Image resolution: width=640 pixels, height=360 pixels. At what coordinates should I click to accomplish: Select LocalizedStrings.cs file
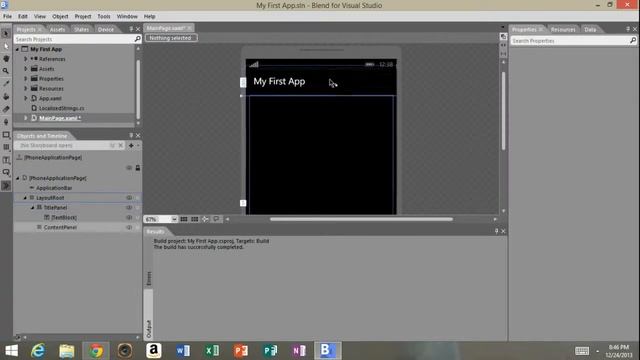tap(61, 108)
